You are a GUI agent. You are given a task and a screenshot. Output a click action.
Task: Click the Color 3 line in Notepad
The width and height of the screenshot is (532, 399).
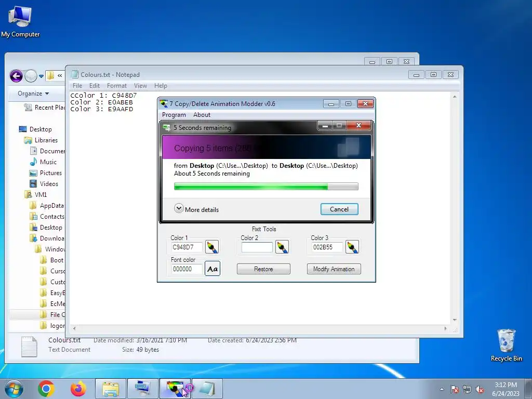pyautogui.click(x=101, y=109)
